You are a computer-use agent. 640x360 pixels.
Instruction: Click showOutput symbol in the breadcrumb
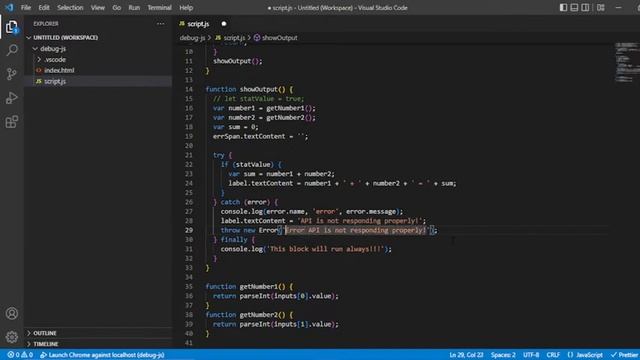pyautogui.click(x=276, y=38)
